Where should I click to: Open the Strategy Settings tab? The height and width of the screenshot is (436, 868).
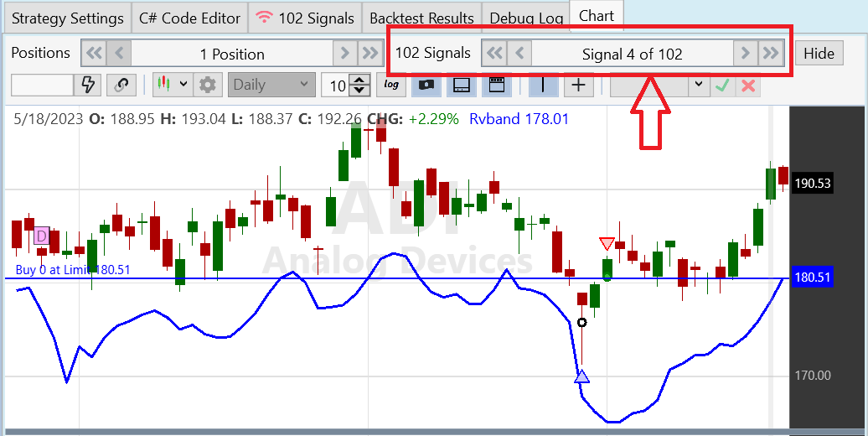tap(68, 18)
